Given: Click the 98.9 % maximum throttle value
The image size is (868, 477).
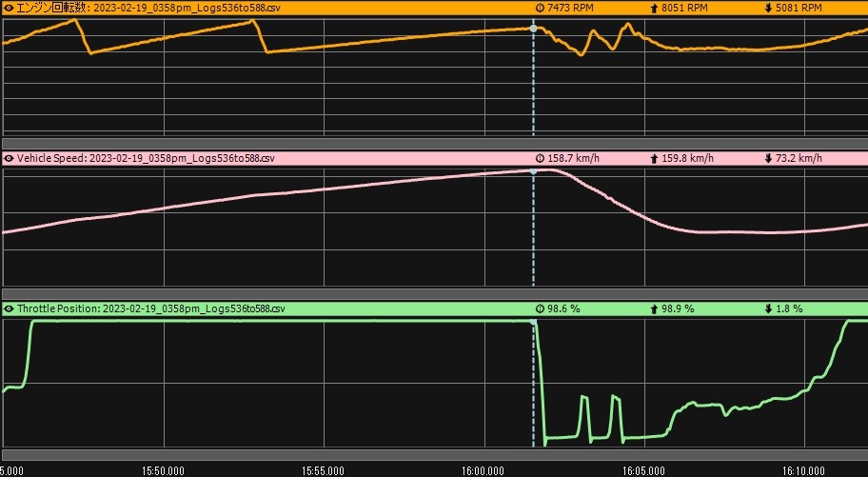Looking at the screenshot, I should (x=678, y=308).
